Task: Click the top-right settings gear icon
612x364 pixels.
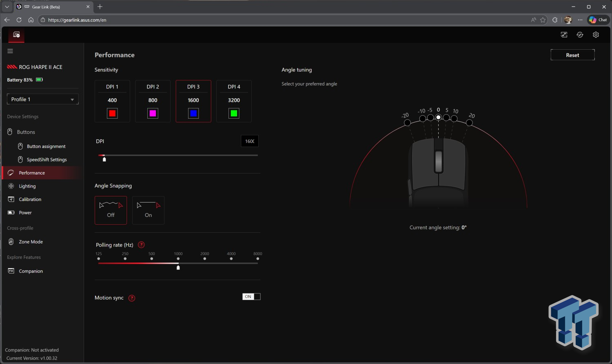Action: (x=596, y=35)
